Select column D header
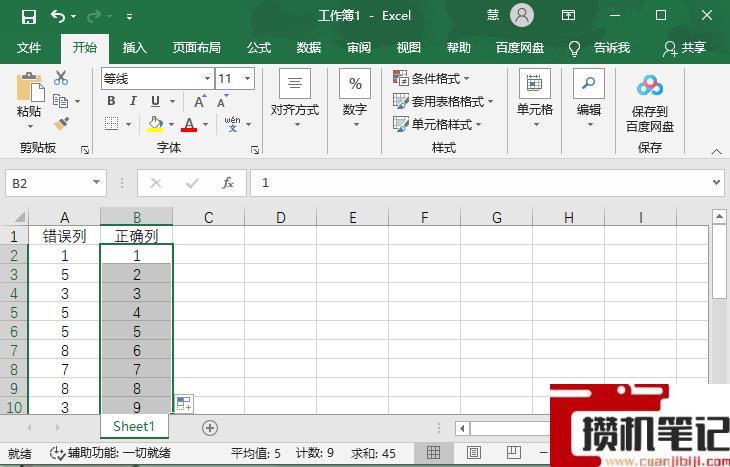Viewport: 730px width, 467px height. pos(280,217)
